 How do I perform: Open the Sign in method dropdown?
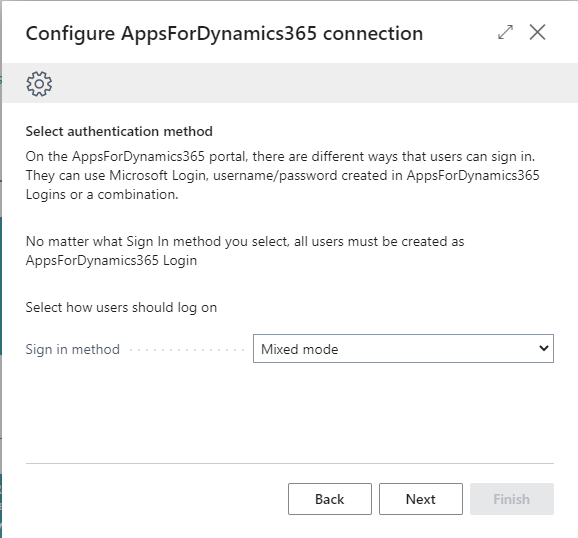(403, 348)
